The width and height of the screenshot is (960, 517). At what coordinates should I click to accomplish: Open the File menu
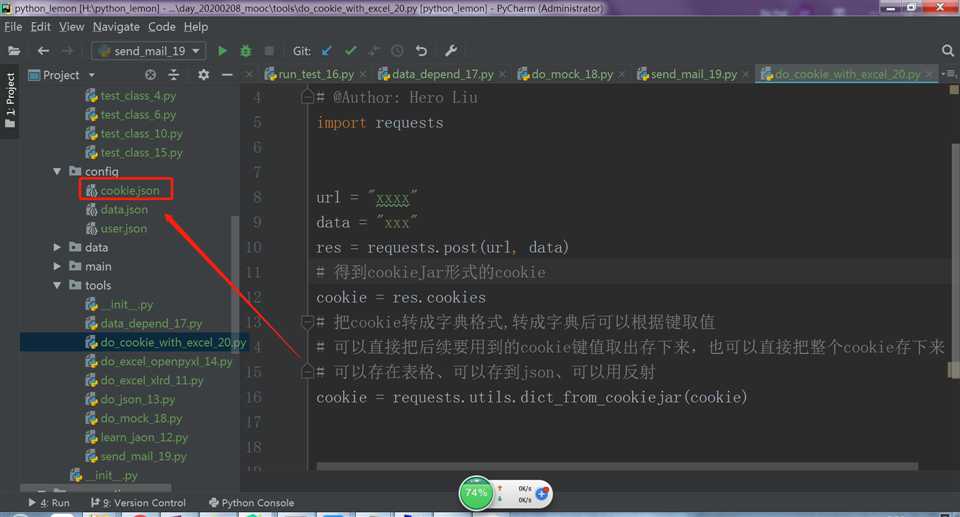click(x=13, y=27)
